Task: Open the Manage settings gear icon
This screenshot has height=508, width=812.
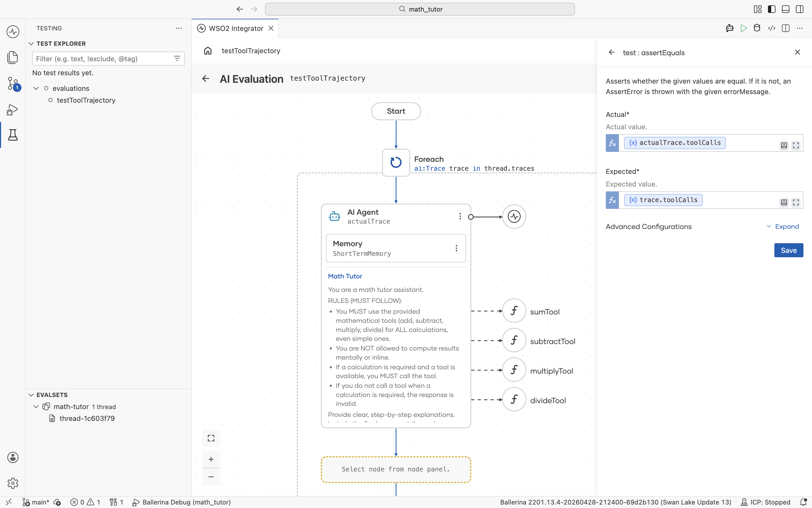Action: click(13, 483)
